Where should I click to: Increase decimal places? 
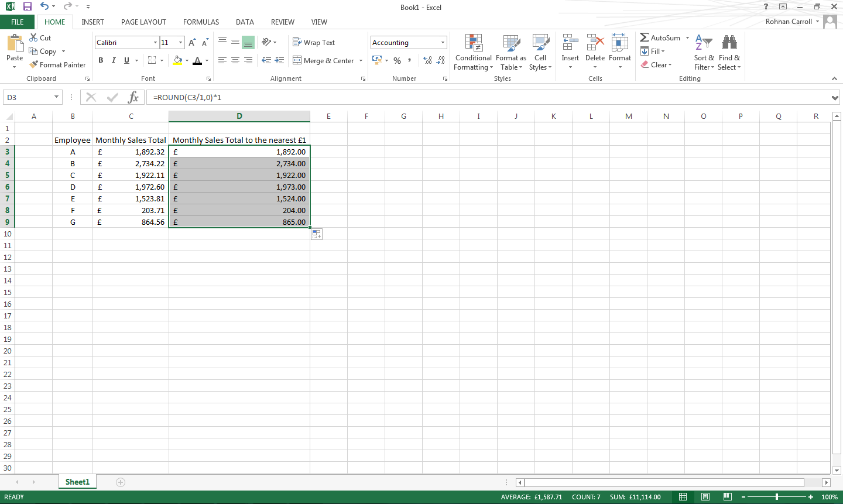[x=427, y=60]
